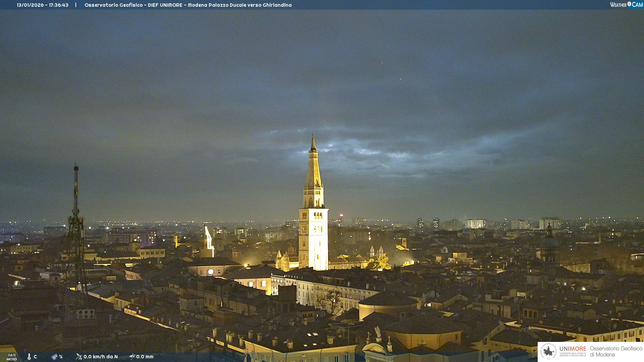The width and height of the screenshot is (644, 362).
Task: Click the DATI METEO label
Action: [12, 357]
